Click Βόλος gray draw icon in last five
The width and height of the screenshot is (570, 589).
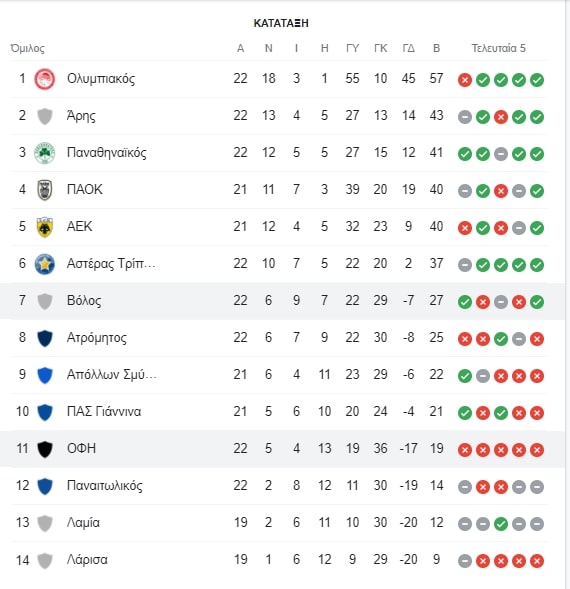pyautogui.click(x=501, y=302)
